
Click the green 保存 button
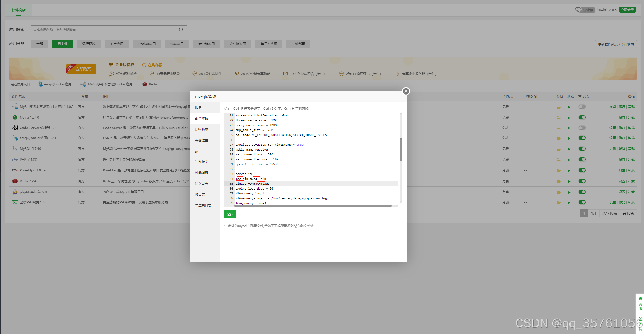click(230, 214)
